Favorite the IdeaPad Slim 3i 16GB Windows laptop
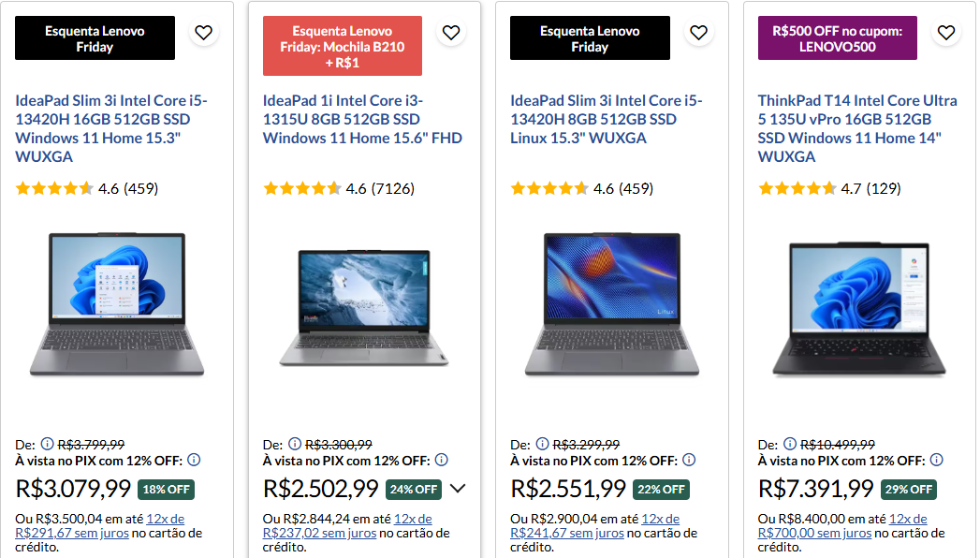This screenshot has width=980, height=558. tap(203, 33)
